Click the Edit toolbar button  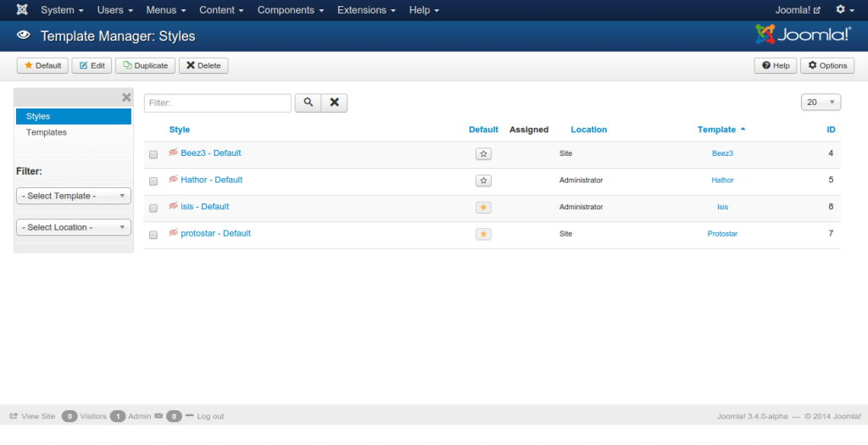(x=92, y=65)
